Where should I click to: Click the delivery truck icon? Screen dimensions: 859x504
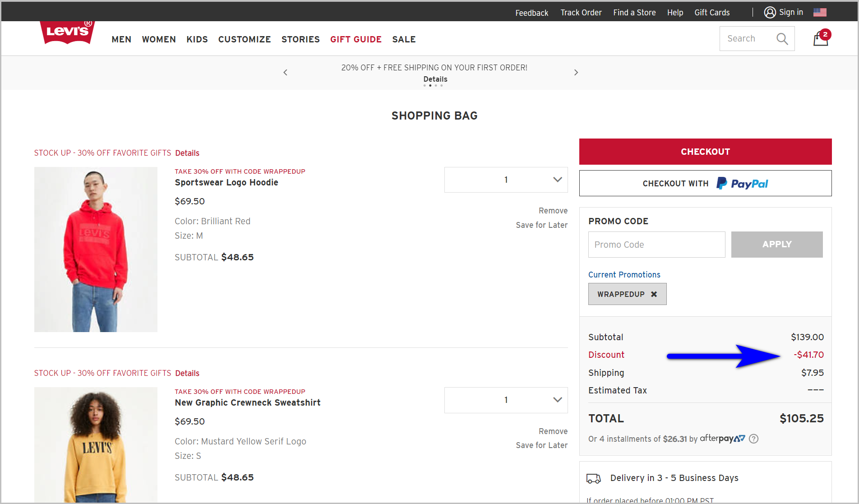pos(593,478)
